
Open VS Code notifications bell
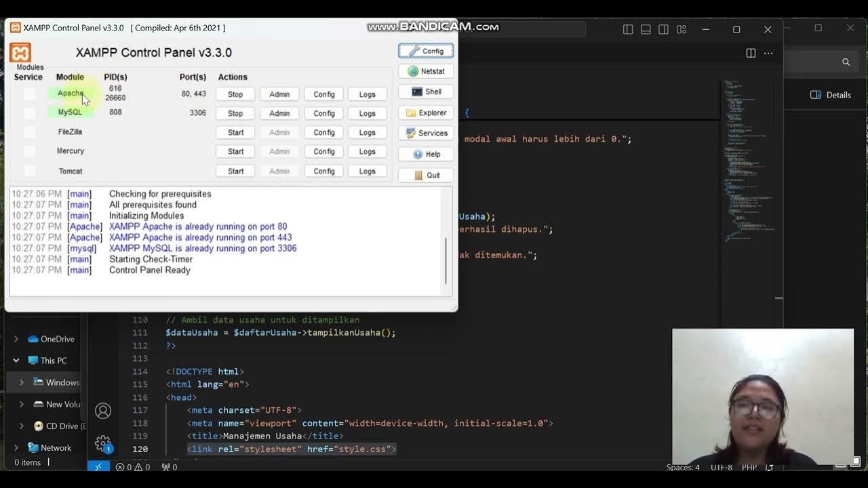[769, 467]
